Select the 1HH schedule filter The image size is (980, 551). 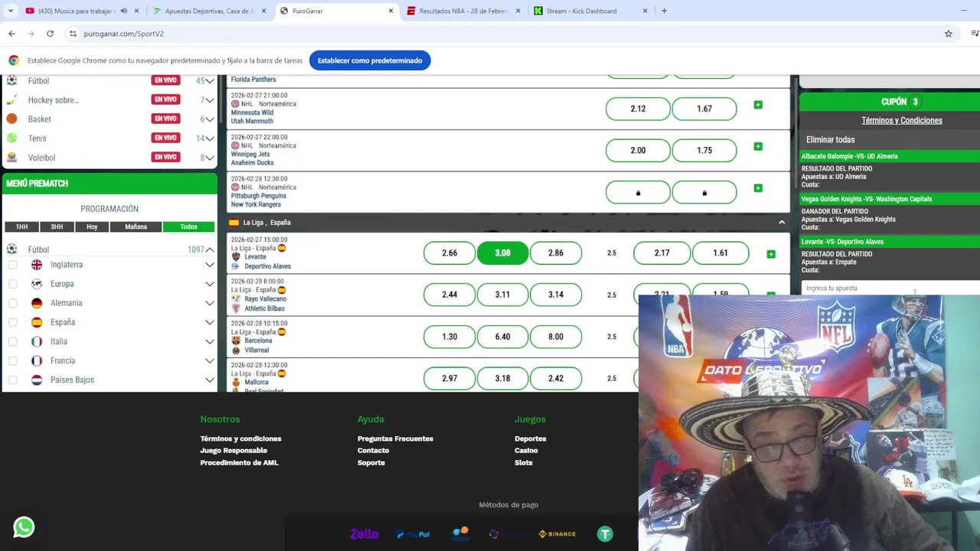click(x=21, y=227)
